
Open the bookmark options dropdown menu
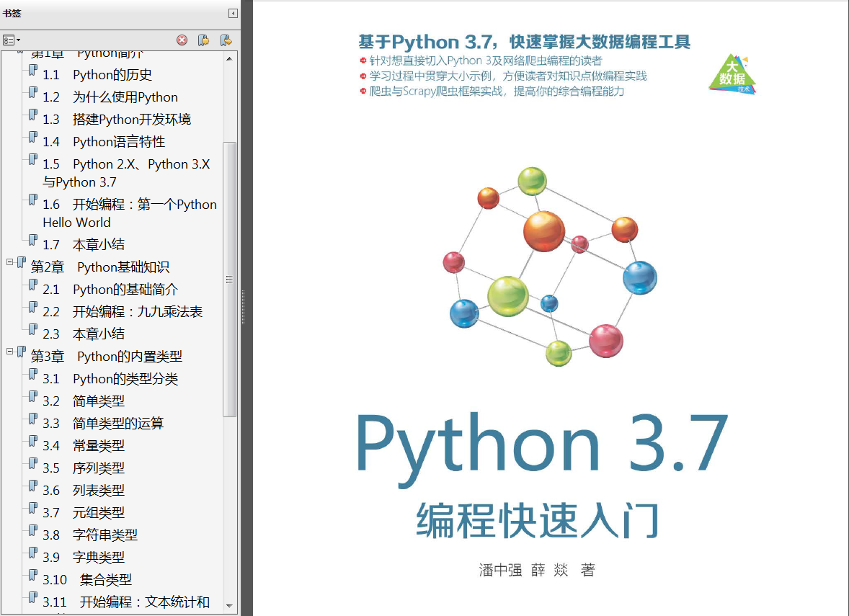click(x=12, y=40)
